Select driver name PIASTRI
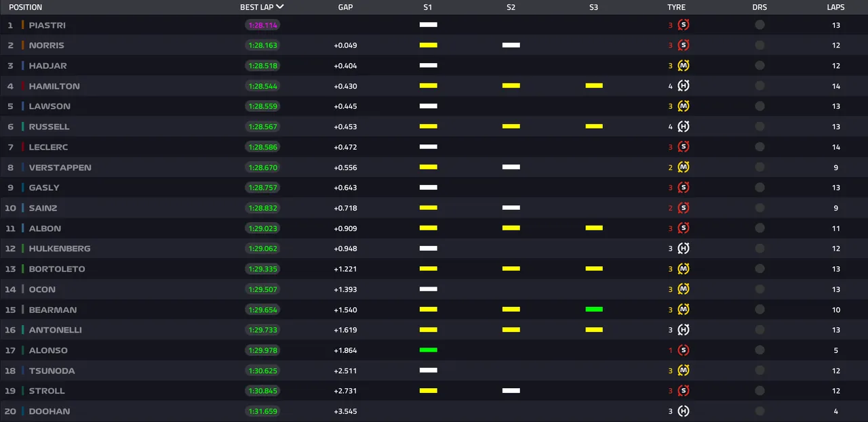 click(47, 25)
